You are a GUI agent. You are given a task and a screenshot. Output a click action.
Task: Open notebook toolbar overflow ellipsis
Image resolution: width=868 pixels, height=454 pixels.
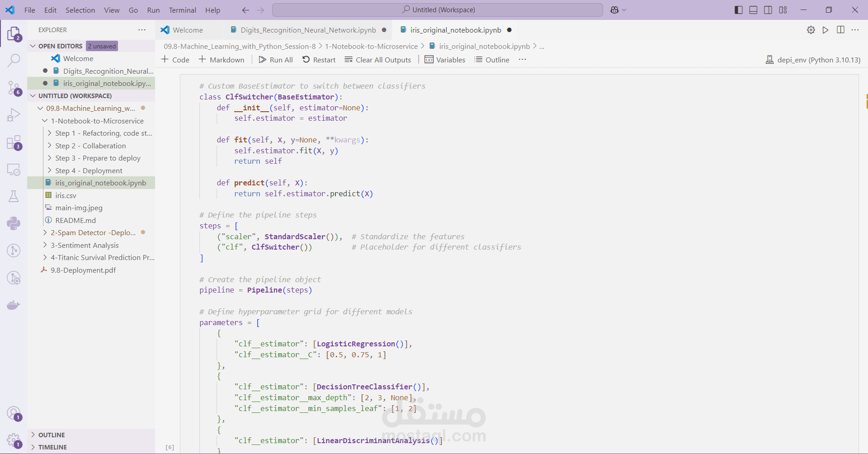click(x=523, y=60)
